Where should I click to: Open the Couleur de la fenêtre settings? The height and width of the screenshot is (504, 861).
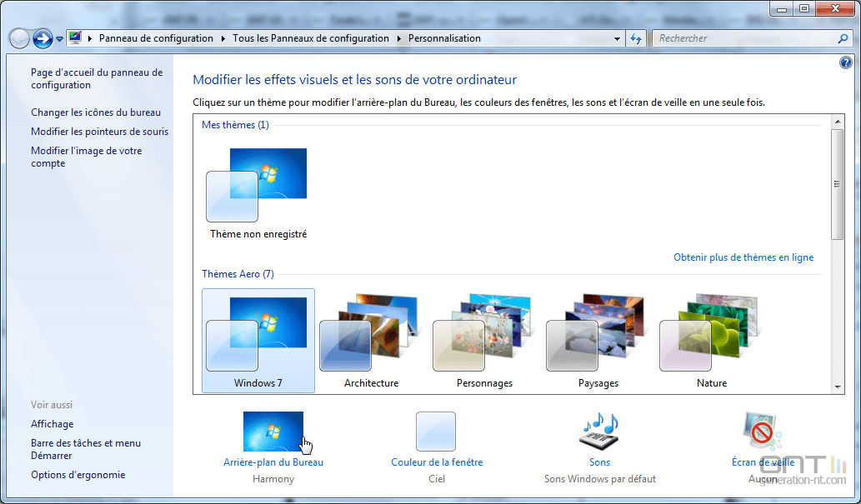click(437, 462)
